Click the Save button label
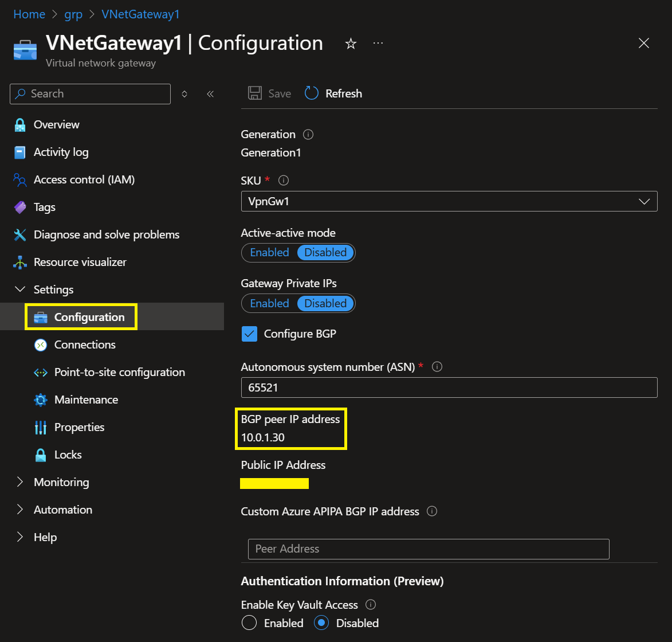 click(x=280, y=93)
